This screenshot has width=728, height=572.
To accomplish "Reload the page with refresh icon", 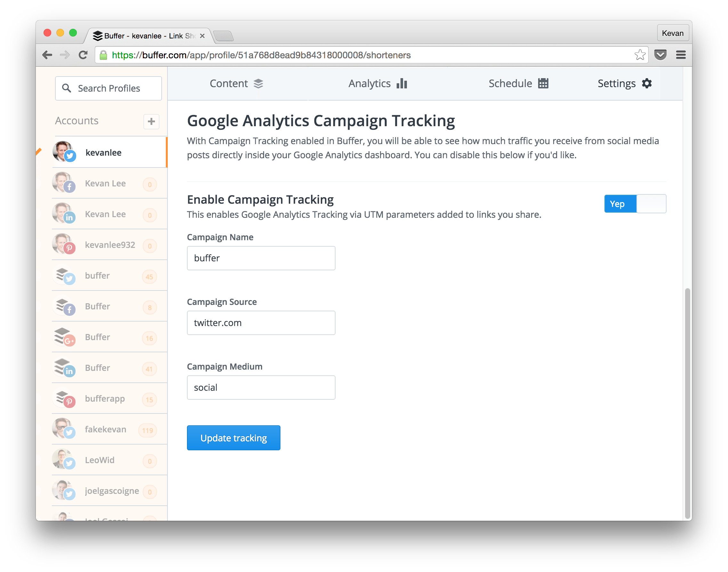I will (x=83, y=55).
